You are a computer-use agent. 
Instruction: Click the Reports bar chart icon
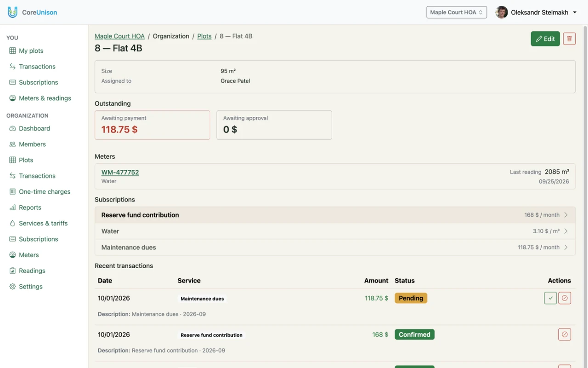(12, 207)
